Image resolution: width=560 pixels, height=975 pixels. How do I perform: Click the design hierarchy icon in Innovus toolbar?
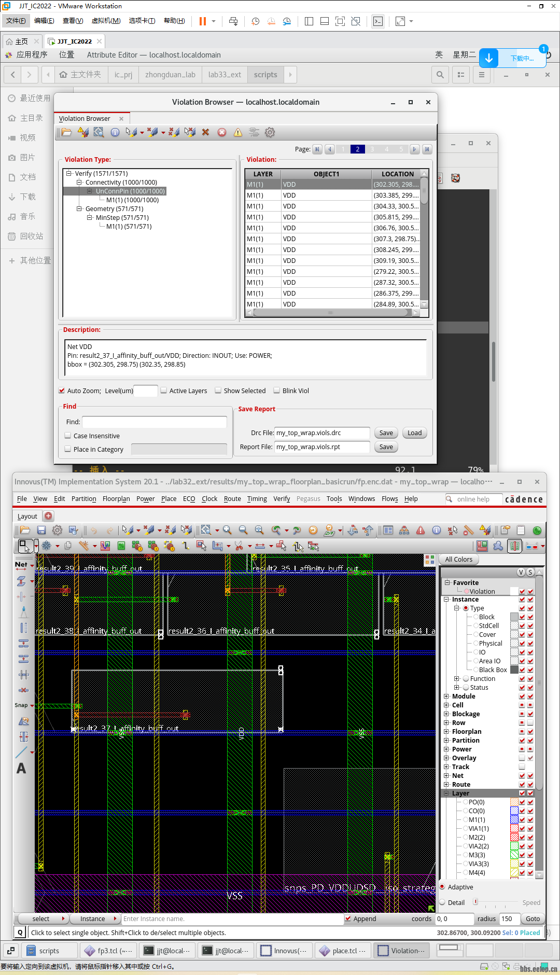click(404, 530)
